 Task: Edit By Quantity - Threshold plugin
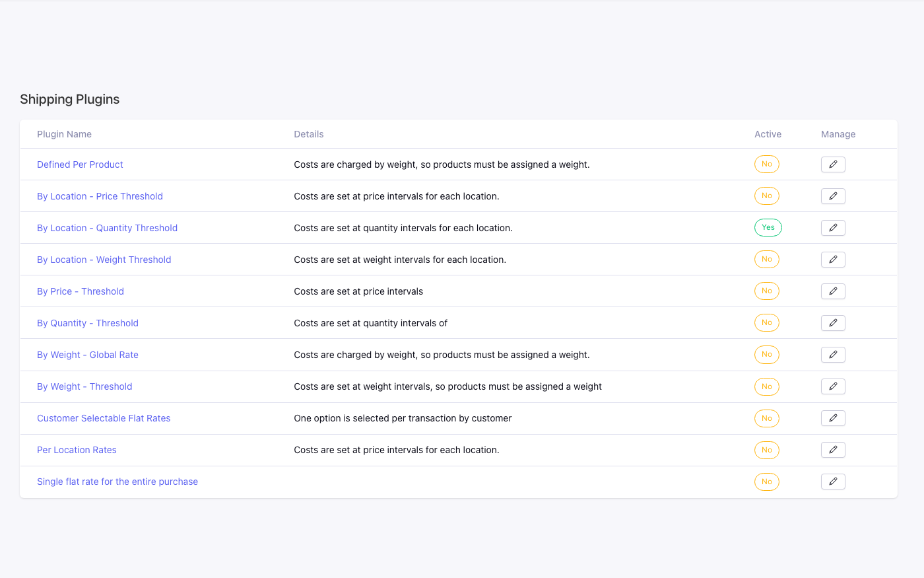pyautogui.click(x=833, y=323)
